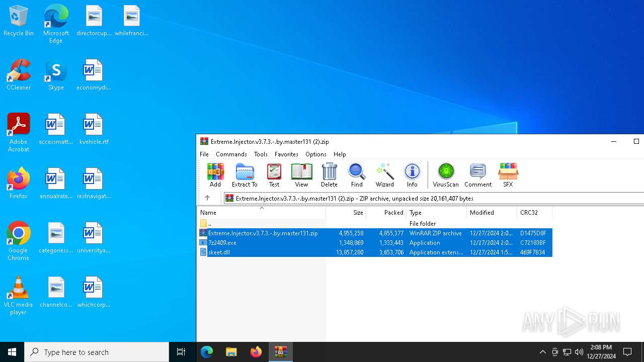Select the Adobe Acrobat desktop icon
644x362 pixels.
19,133
